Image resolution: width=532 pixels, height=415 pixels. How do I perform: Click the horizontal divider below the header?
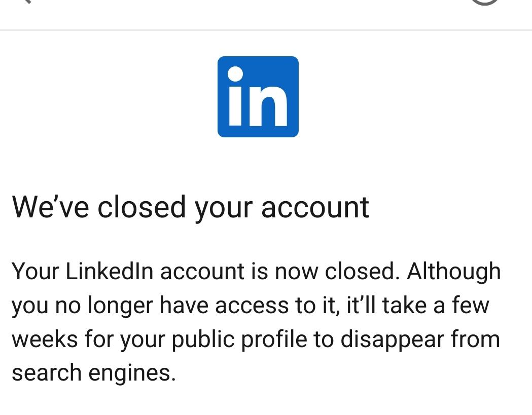coord(266,30)
